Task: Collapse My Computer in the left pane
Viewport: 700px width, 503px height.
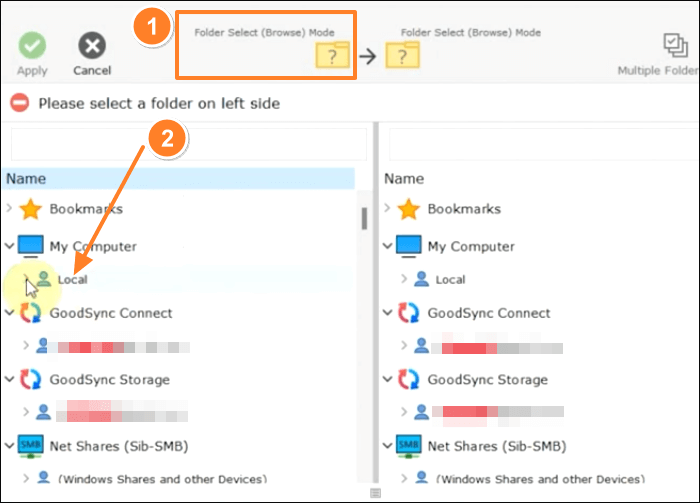Action: [x=9, y=246]
